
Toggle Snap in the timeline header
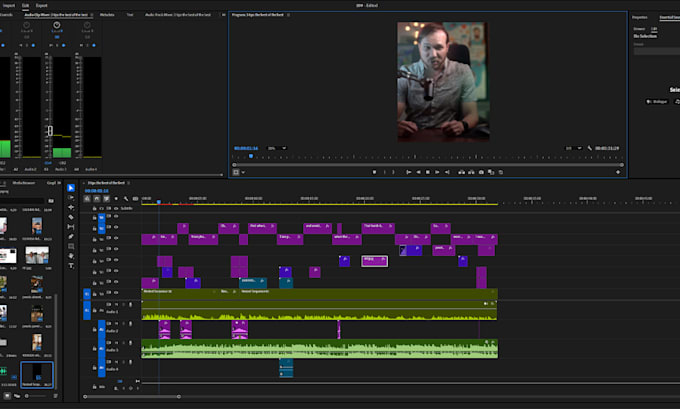(x=97, y=199)
